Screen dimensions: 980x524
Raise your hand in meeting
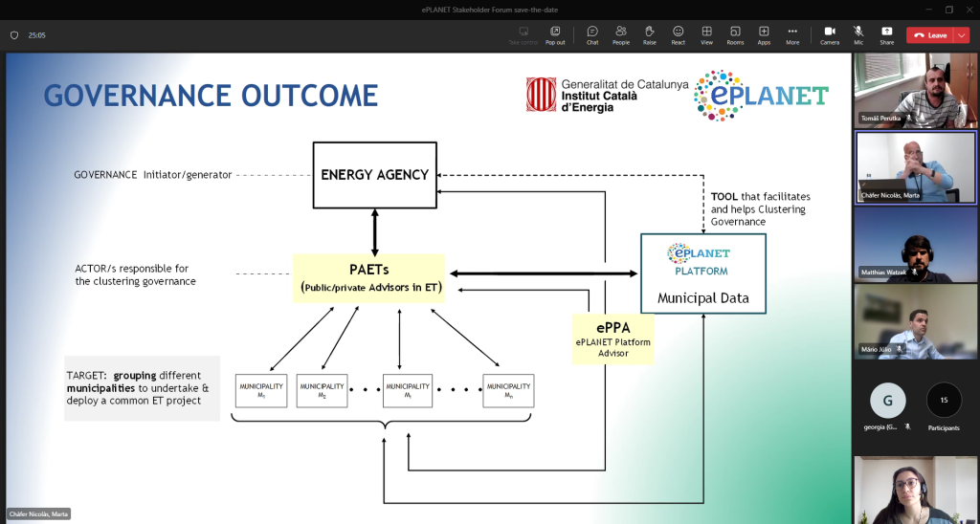pos(650,34)
